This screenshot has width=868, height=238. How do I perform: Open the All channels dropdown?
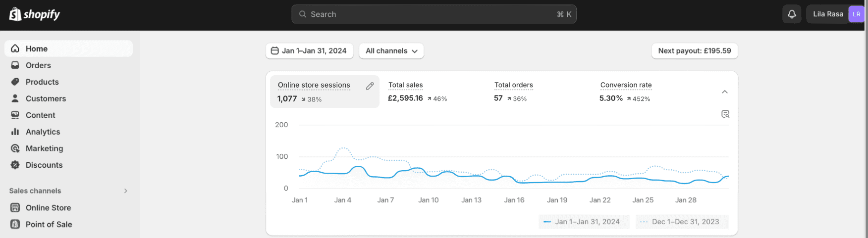[391, 51]
